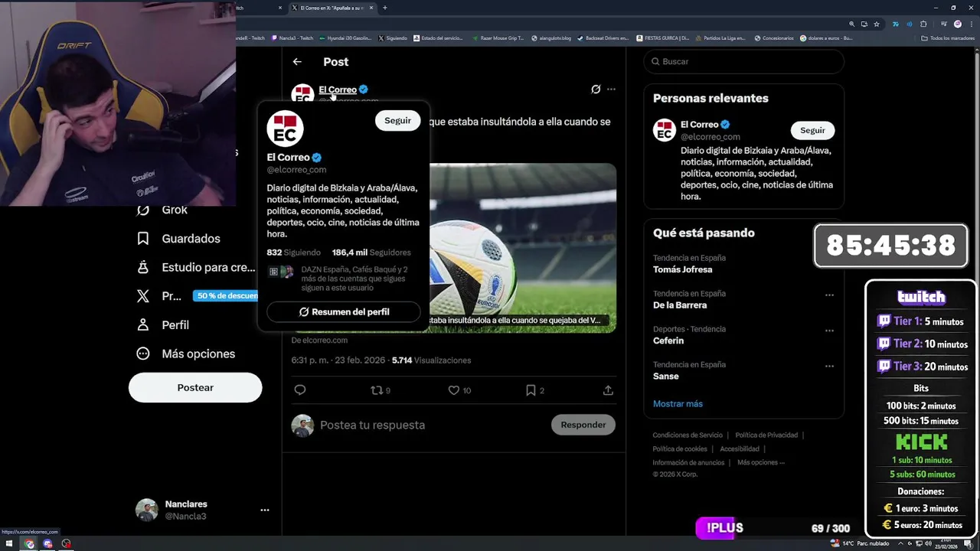Open a new browser tab
The width and height of the screenshot is (980, 551).
click(x=384, y=8)
